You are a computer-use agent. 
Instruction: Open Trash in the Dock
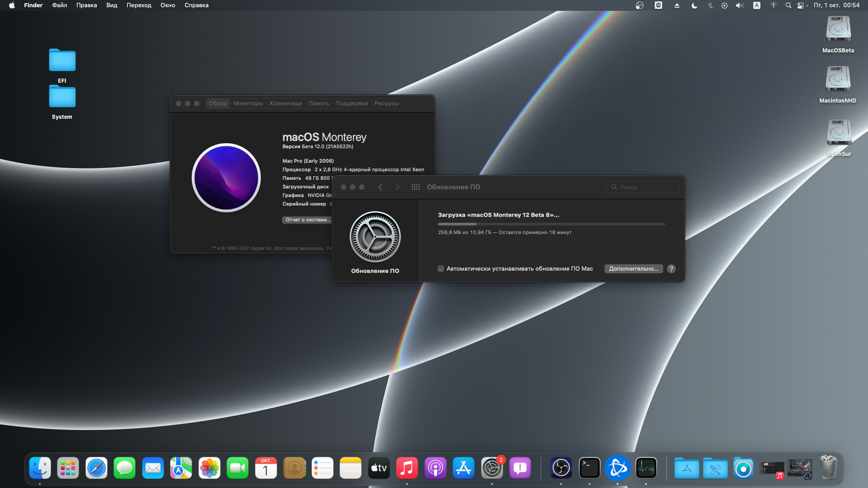[x=829, y=468]
